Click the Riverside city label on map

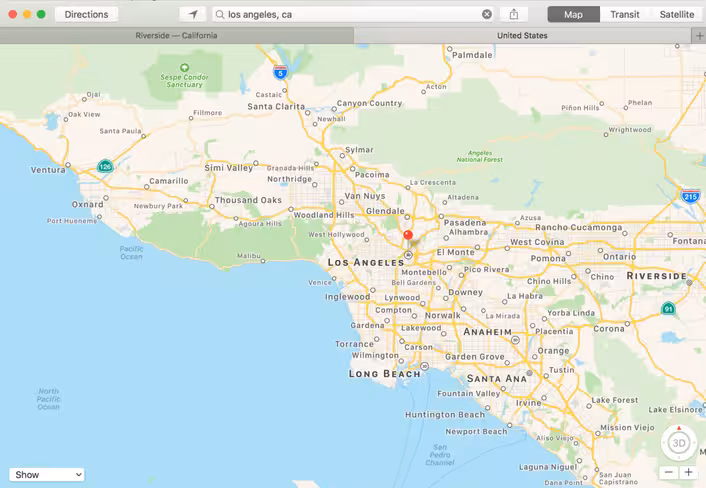pyautogui.click(x=656, y=276)
